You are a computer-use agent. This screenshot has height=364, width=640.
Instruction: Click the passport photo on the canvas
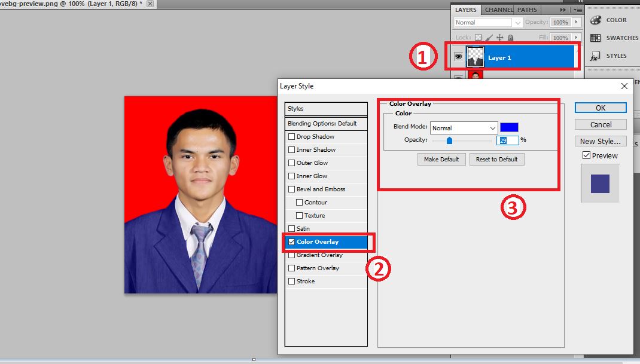200,195
